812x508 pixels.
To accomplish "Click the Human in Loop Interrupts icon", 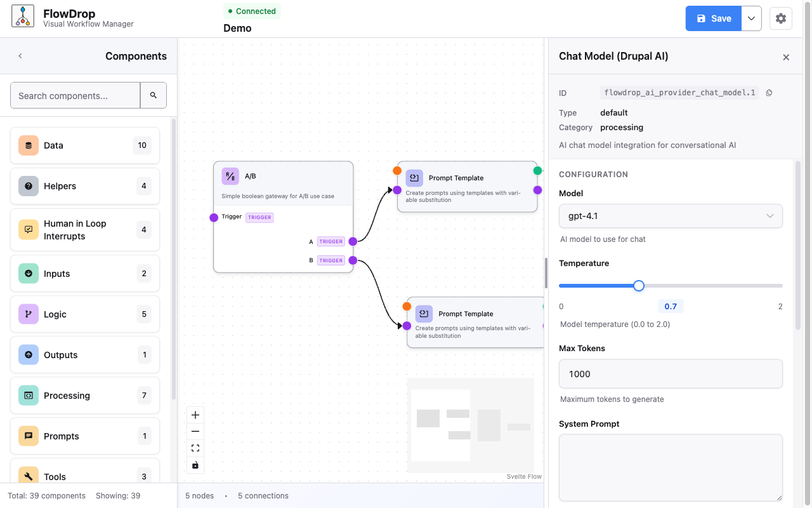I will coord(29,230).
